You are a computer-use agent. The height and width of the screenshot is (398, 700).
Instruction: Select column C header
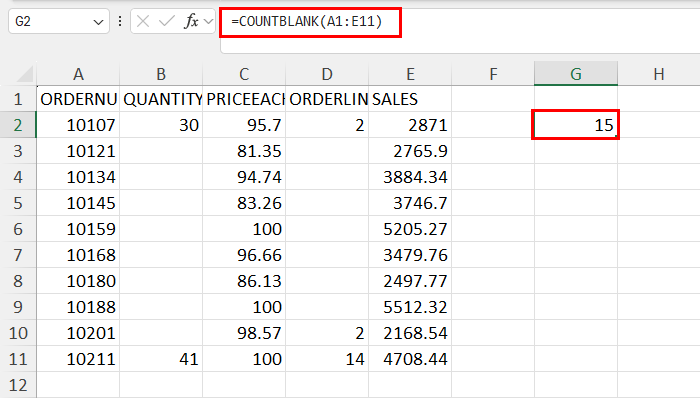point(244,74)
